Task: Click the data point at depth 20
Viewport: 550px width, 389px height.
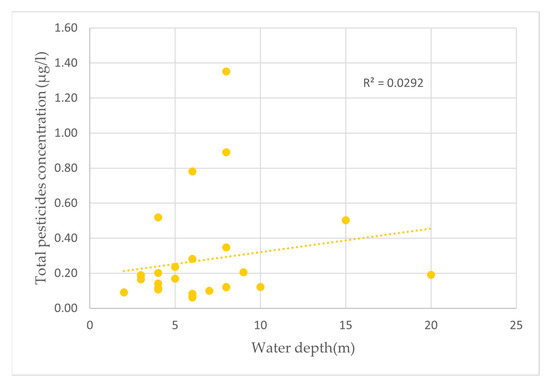Action: tap(431, 275)
